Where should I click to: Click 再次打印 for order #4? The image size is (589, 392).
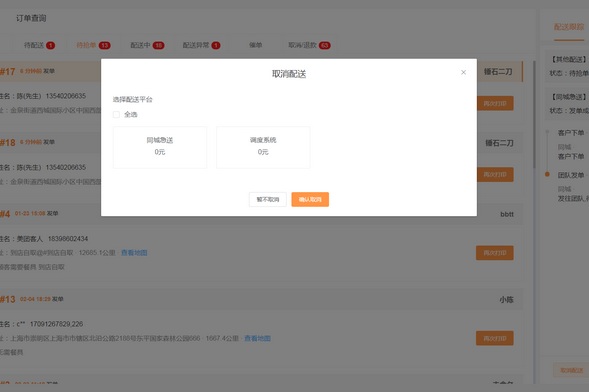[x=495, y=253]
